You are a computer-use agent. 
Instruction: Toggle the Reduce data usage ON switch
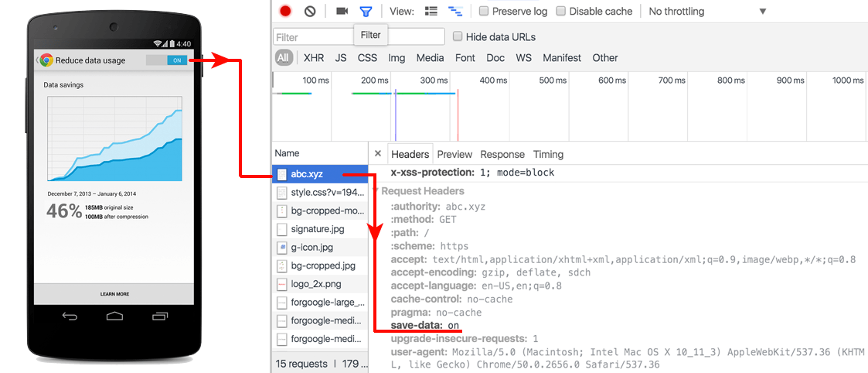pyautogui.click(x=167, y=60)
